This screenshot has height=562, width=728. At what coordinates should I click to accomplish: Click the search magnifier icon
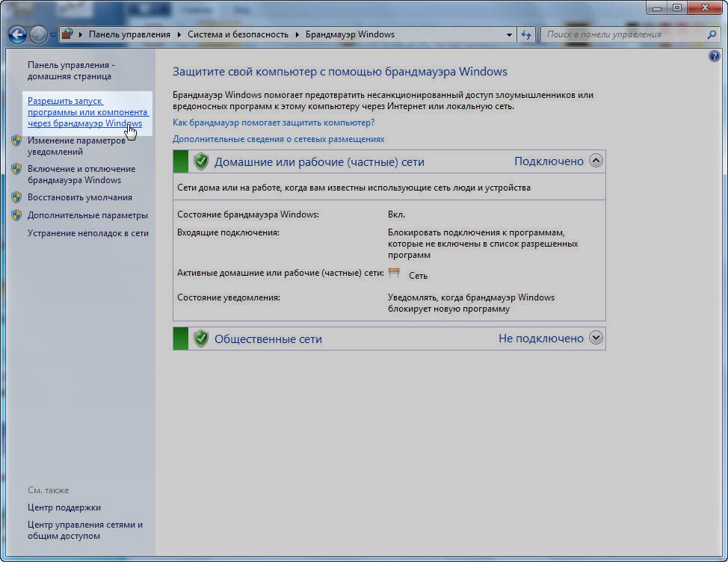[x=712, y=34]
